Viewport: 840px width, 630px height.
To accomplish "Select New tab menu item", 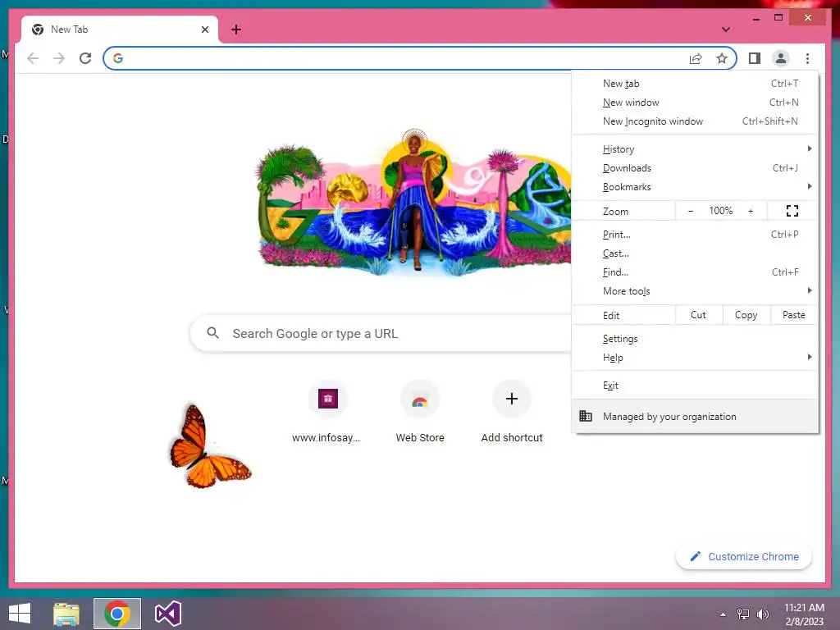I will (695, 84).
